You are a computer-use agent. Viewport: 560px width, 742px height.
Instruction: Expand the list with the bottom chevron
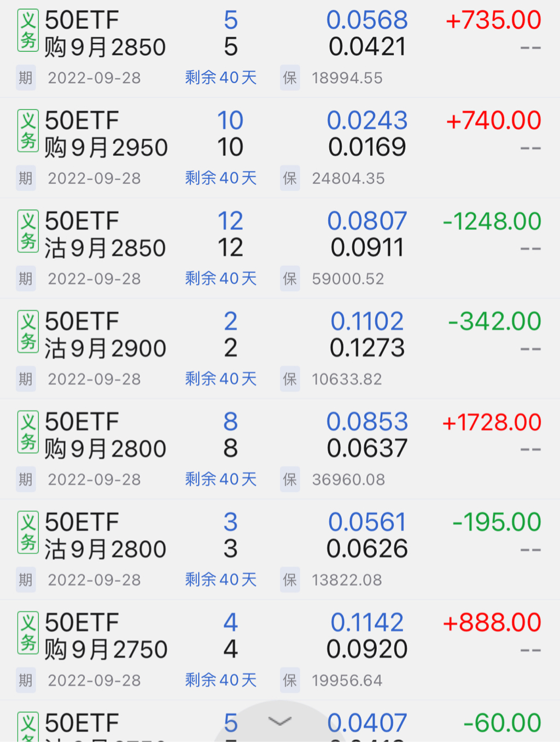(x=280, y=722)
